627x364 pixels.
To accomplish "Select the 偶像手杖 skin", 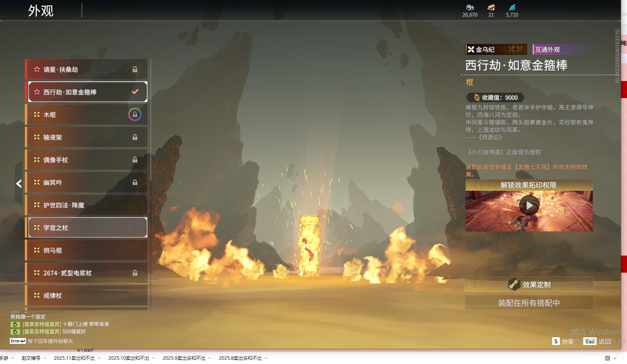I will (x=87, y=160).
